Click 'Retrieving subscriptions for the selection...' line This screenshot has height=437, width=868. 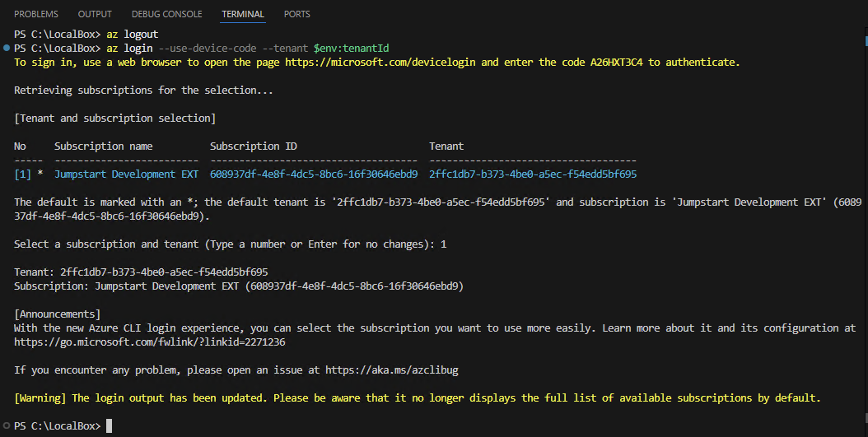(x=143, y=91)
